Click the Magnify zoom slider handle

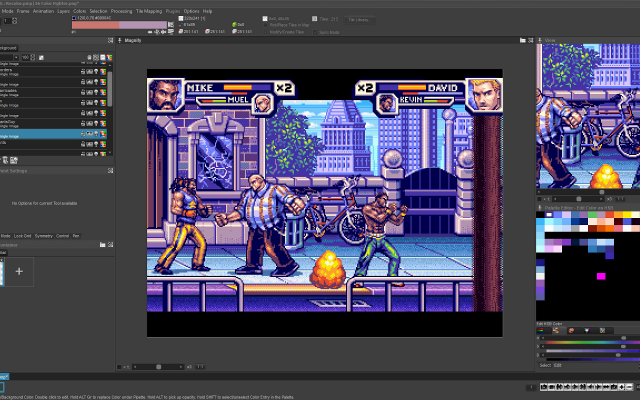click(x=158, y=367)
